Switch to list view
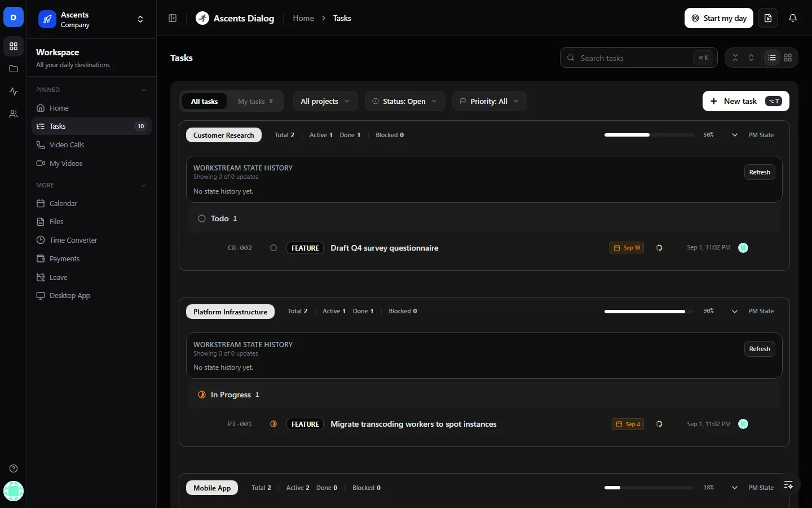 (772, 58)
